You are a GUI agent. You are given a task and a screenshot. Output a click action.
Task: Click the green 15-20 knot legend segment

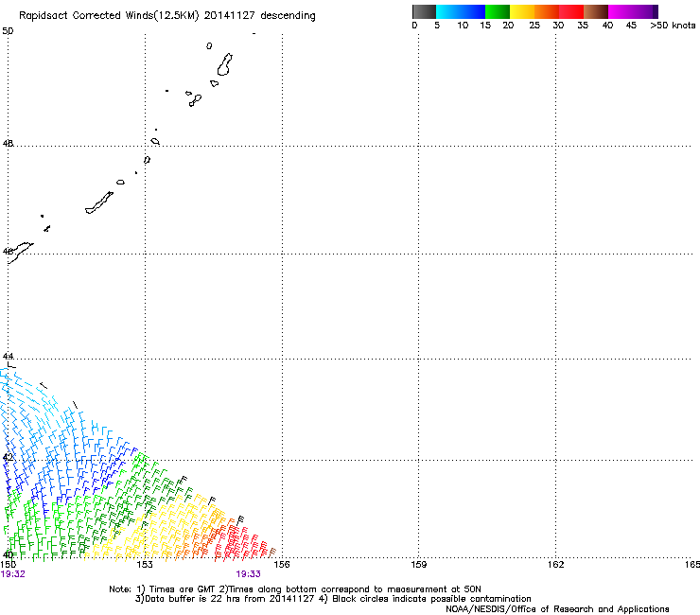(x=498, y=11)
